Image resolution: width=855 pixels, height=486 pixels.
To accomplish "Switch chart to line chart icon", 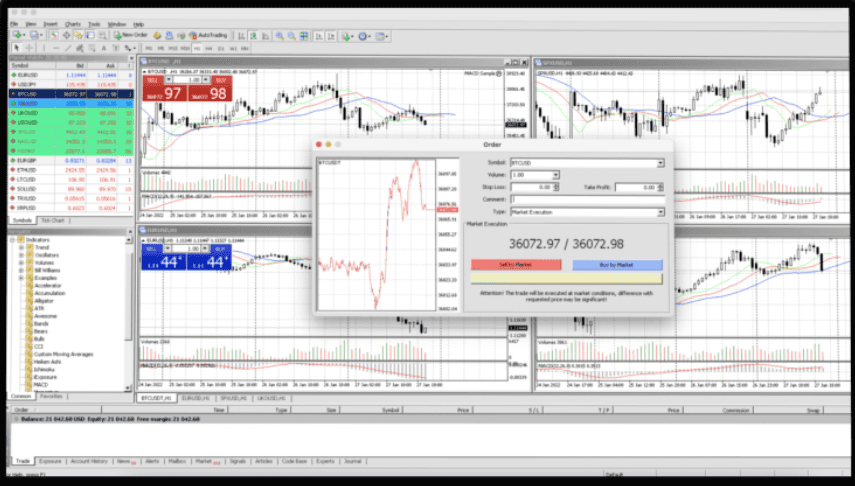I will (x=266, y=36).
